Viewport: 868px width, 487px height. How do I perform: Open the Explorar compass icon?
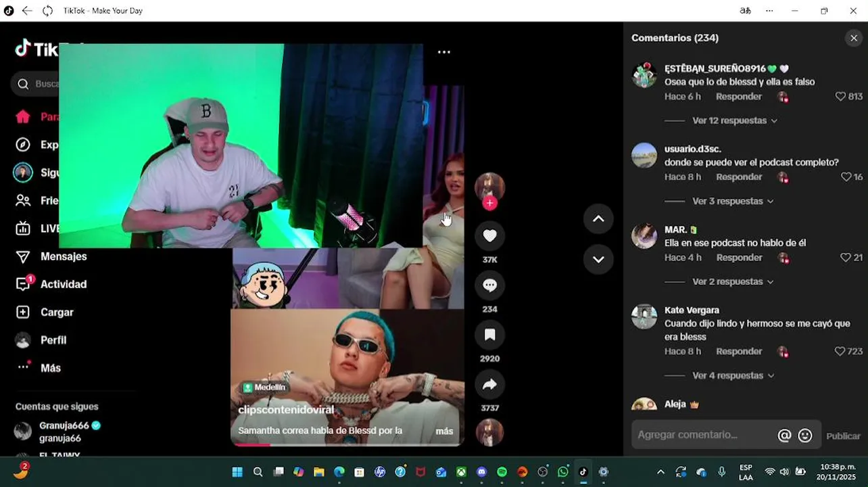pyautogui.click(x=23, y=144)
